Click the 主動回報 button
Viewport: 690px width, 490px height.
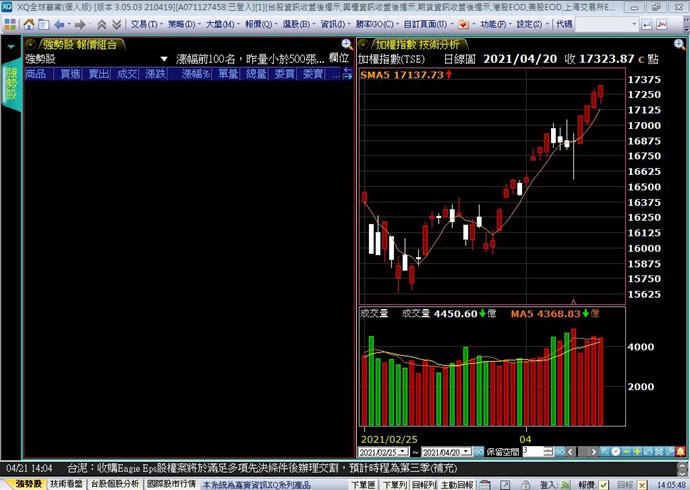pos(457,485)
